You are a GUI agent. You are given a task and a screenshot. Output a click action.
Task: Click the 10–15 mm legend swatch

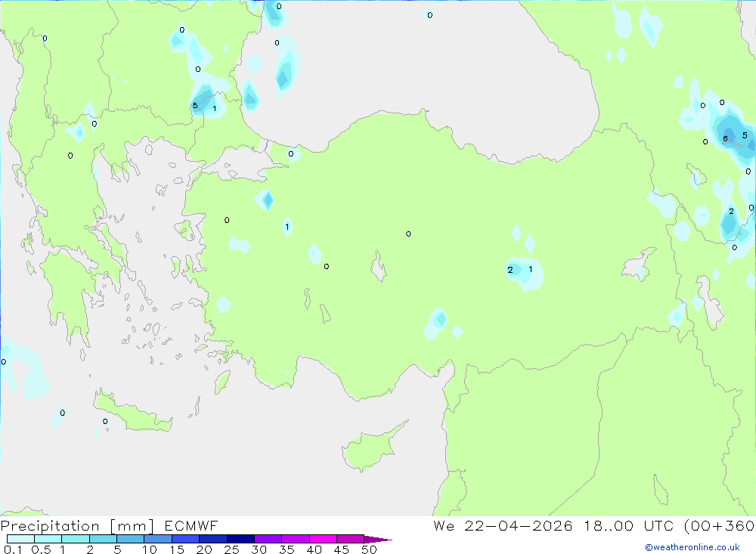click(158, 539)
